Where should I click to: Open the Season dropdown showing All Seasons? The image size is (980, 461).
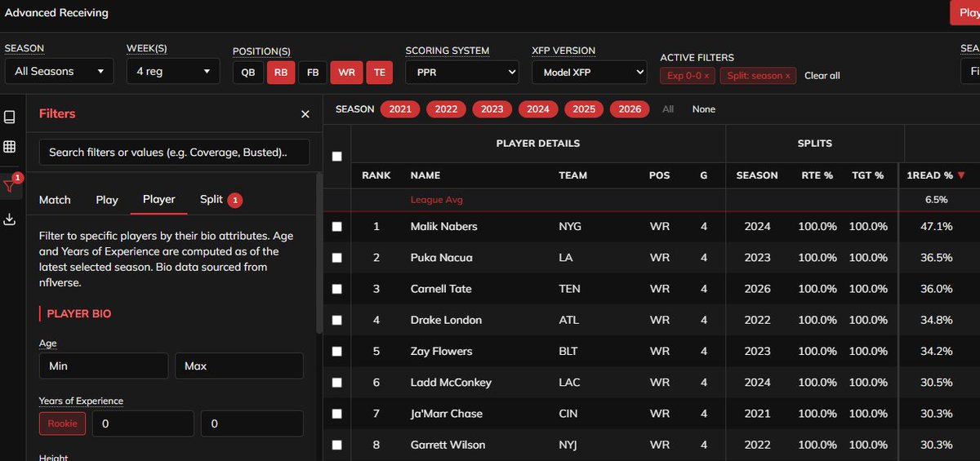click(x=59, y=71)
